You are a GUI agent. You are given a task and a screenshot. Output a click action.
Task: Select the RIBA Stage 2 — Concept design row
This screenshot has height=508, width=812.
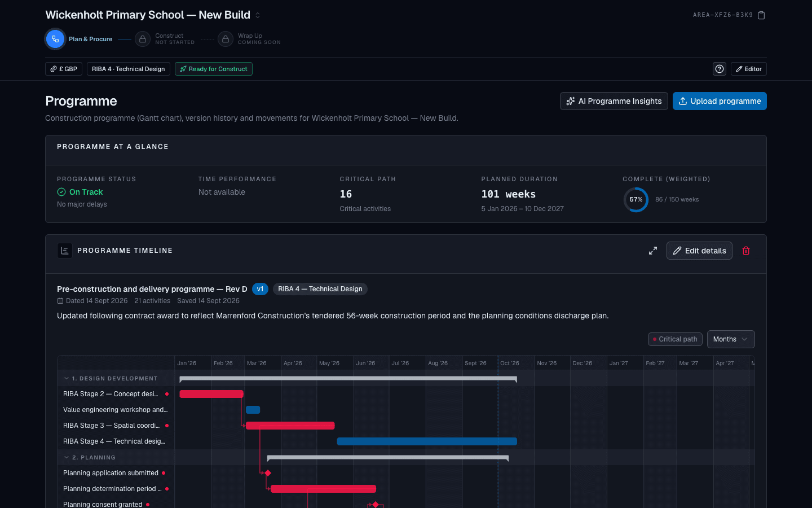(x=116, y=394)
